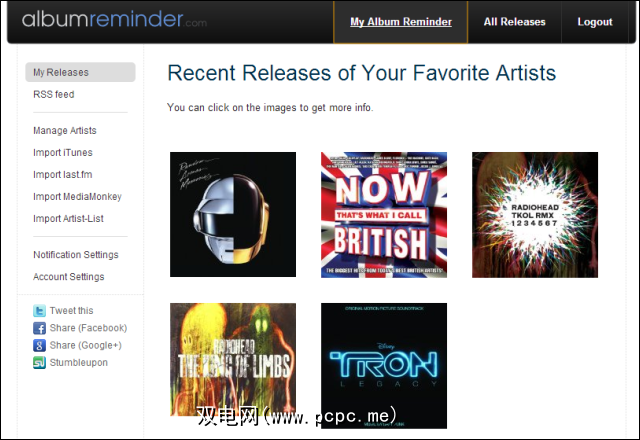The image size is (640, 440).
Task: Open the Radiohead TKOL RMX album cover
Action: [535, 215]
